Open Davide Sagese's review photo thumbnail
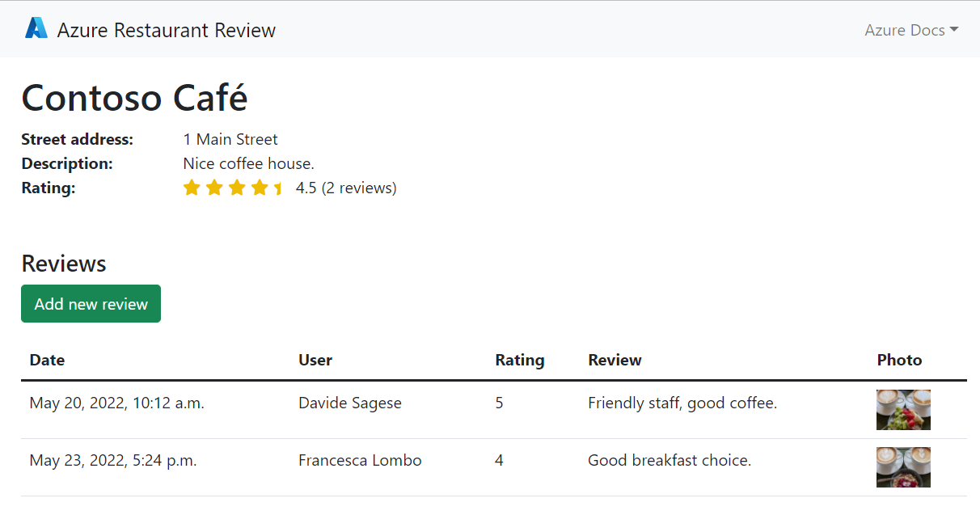980x515 pixels. pos(903,410)
